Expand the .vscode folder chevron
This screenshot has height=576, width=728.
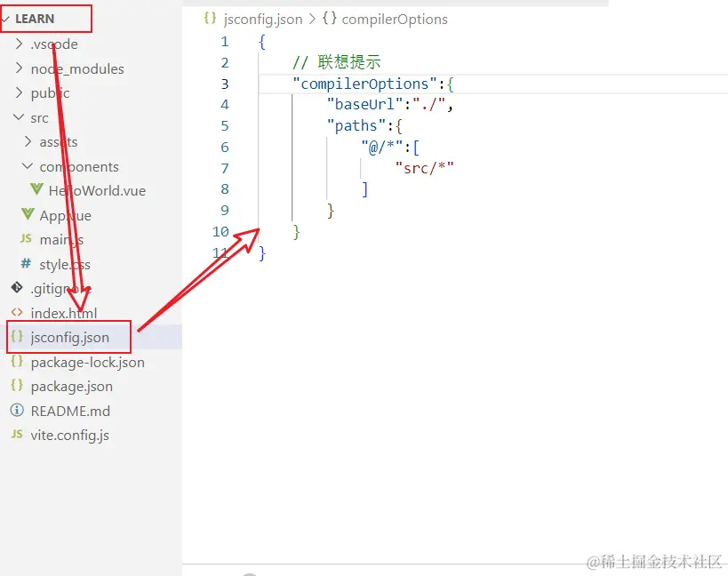coord(19,44)
